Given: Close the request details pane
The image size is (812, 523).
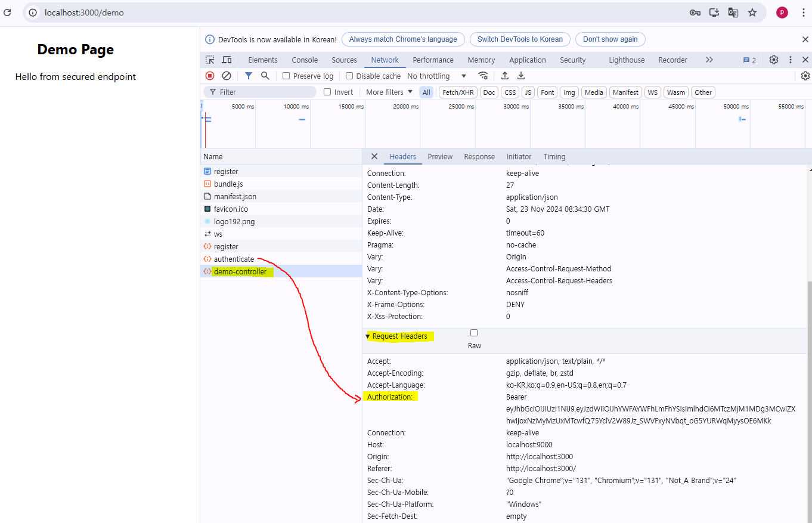Looking at the screenshot, I should pyautogui.click(x=374, y=156).
